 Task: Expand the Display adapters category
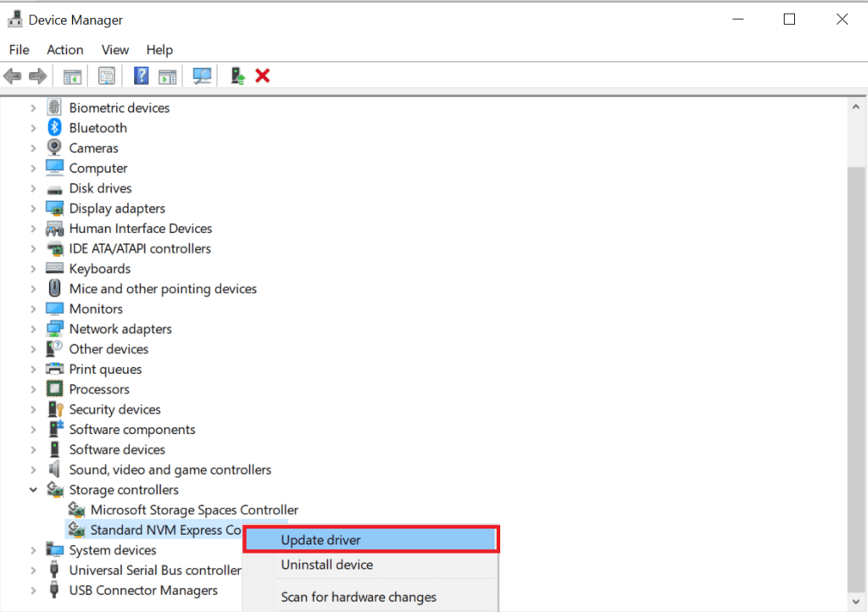click(x=33, y=208)
